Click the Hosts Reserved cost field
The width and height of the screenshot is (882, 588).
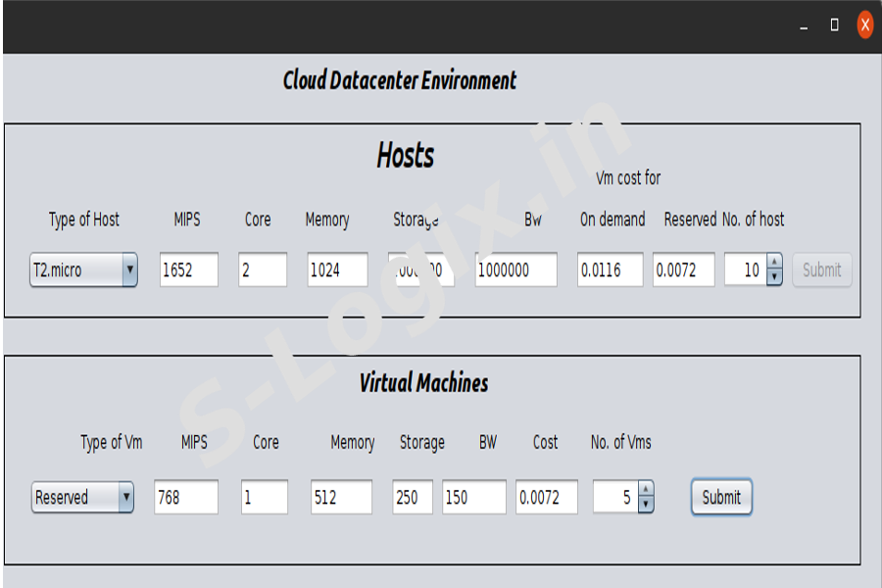click(x=683, y=270)
